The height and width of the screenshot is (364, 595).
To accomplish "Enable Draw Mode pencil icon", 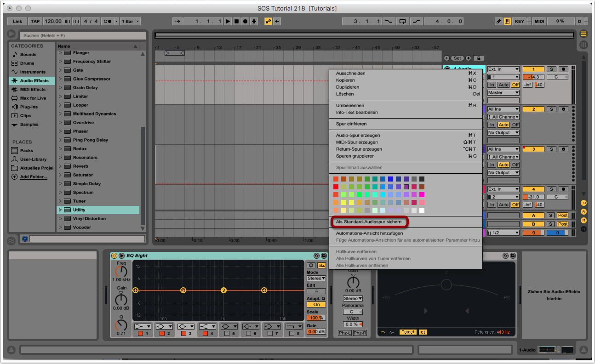I will 498,22.
